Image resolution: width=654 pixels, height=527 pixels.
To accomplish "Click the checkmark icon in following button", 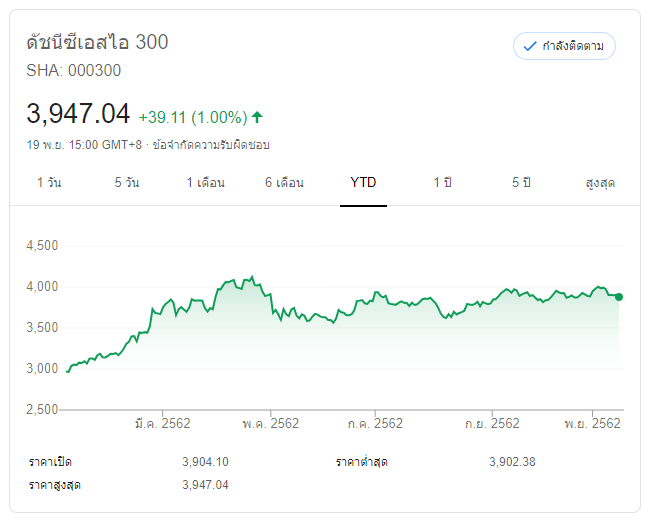I will 530,46.
